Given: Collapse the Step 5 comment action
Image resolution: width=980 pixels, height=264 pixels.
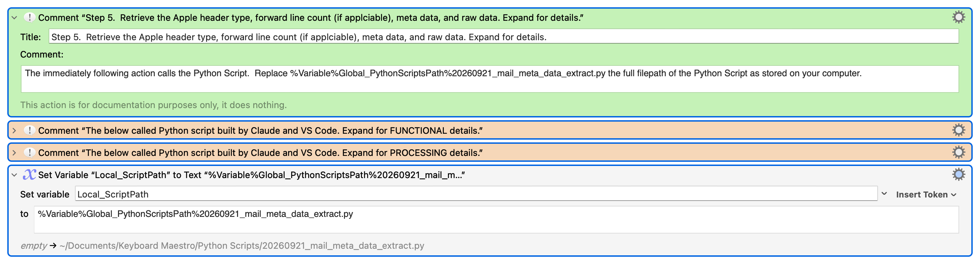Looking at the screenshot, I should coord(15,17).
